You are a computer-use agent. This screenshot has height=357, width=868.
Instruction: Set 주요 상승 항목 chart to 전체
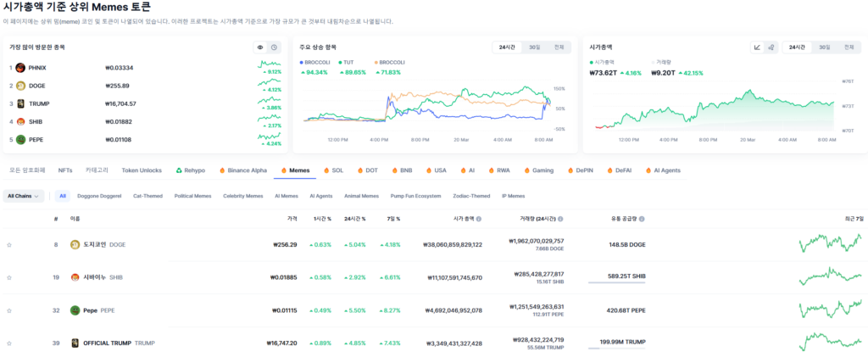(559, 47)
